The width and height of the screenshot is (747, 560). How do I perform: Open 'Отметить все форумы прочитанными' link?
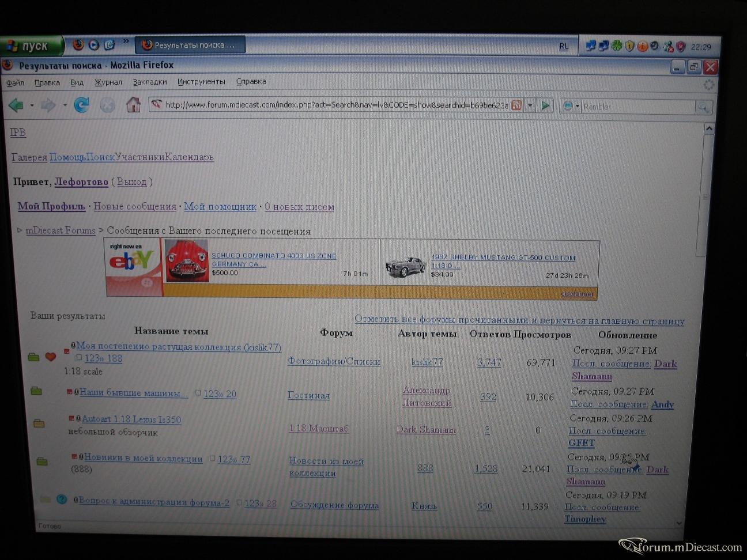pyautogui.click(x=519, y=320)
